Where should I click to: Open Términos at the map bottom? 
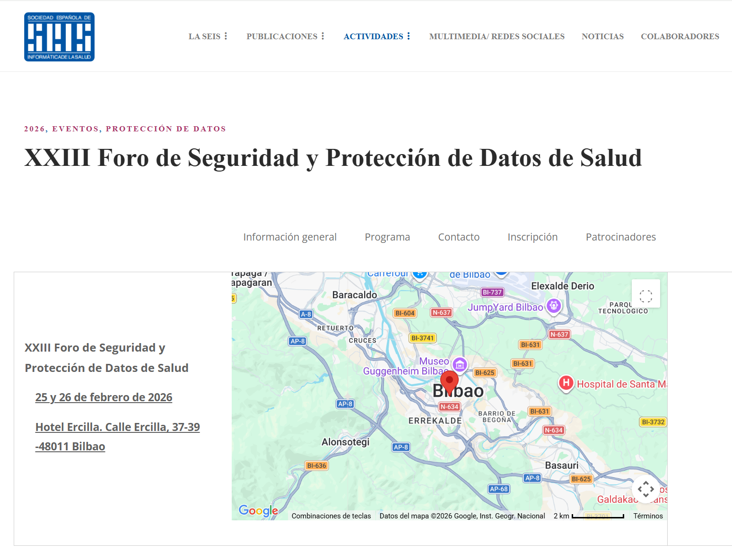pos(648,516)
